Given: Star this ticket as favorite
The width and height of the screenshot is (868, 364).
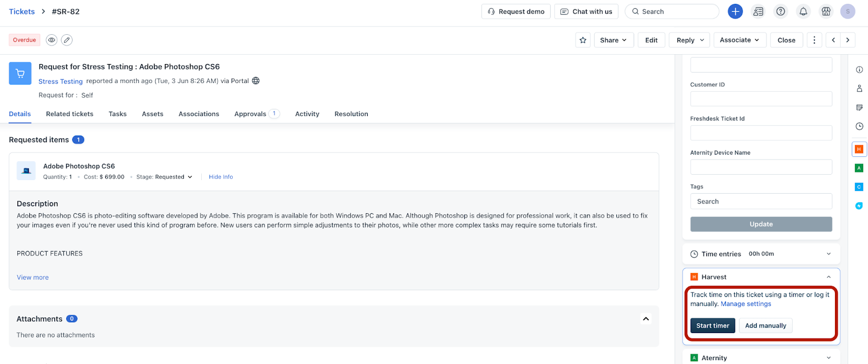Looking at the screenshot, I should coord(583,40).
